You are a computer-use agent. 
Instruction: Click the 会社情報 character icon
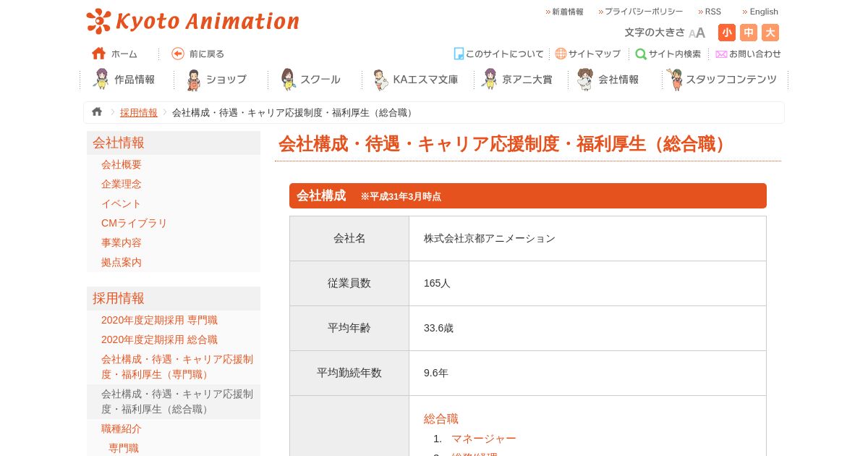(x=585, y=79)
